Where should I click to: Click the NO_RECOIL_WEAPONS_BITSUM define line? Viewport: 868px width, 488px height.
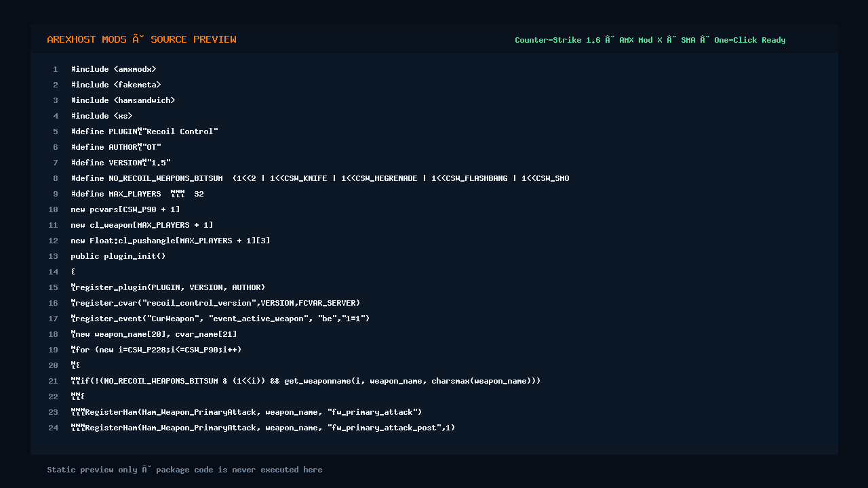point(320,178)
